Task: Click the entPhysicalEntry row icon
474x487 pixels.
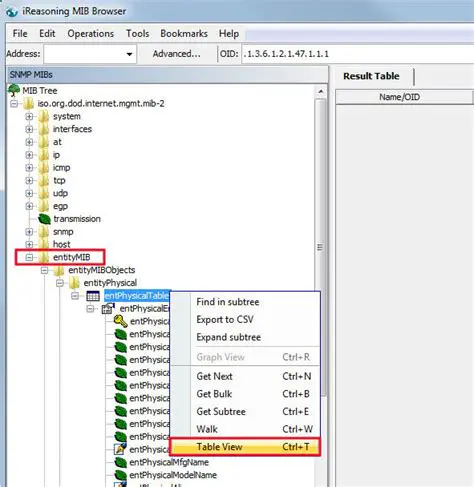Action: tap(108, 309)
